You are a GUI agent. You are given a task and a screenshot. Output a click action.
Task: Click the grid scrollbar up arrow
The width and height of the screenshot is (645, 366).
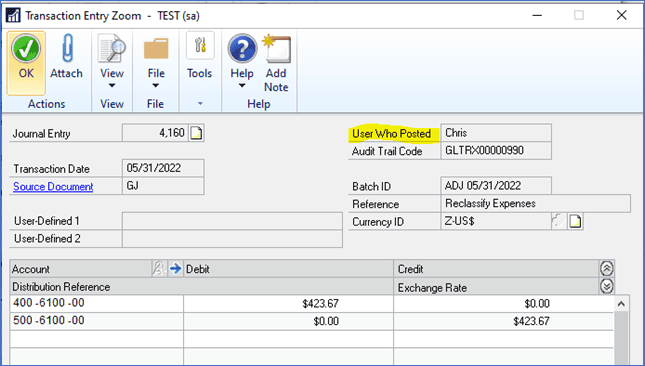621,304
